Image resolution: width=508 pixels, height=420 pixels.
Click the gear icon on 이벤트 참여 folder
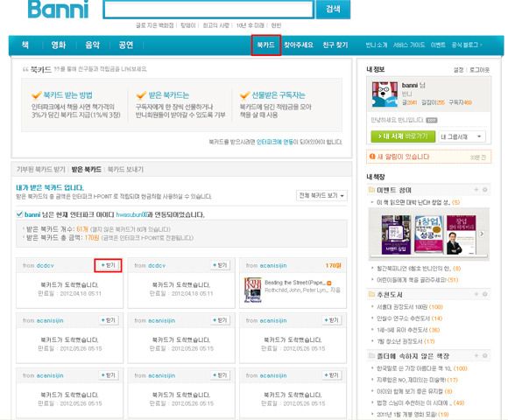click(x=484, y=190)
